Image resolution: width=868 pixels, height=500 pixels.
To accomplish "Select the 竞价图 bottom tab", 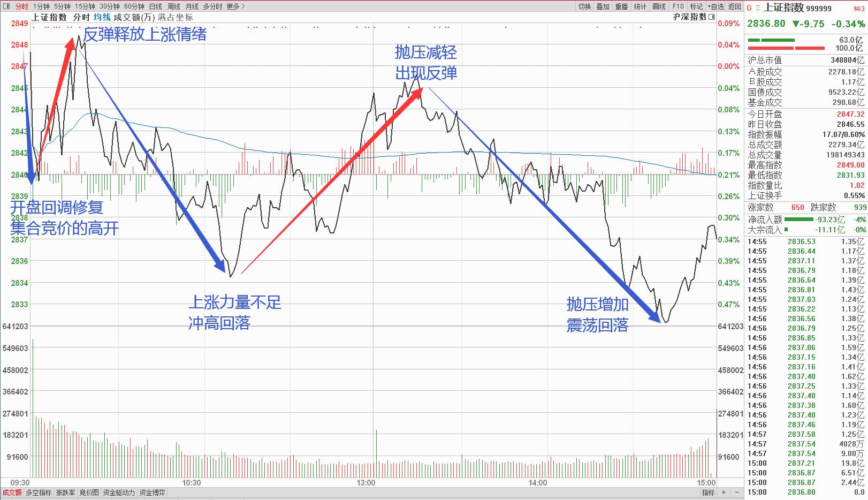I will (x=89, y=493).
